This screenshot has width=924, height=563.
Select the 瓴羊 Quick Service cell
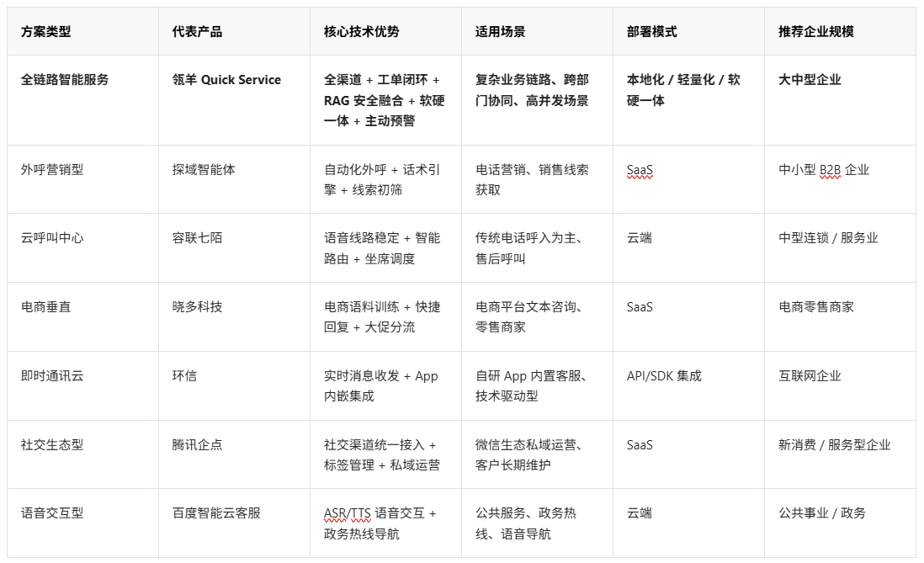pyautogui.click(x=234, y=100)
